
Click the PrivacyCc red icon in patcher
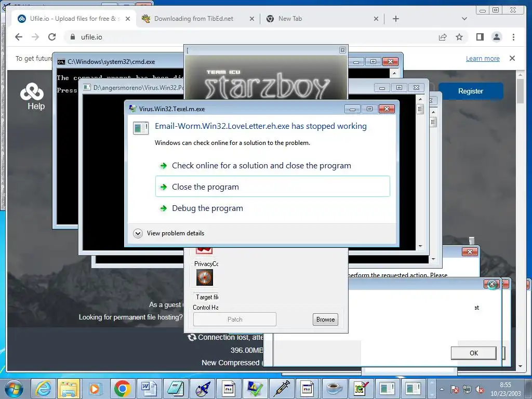[x=204, y=251]
